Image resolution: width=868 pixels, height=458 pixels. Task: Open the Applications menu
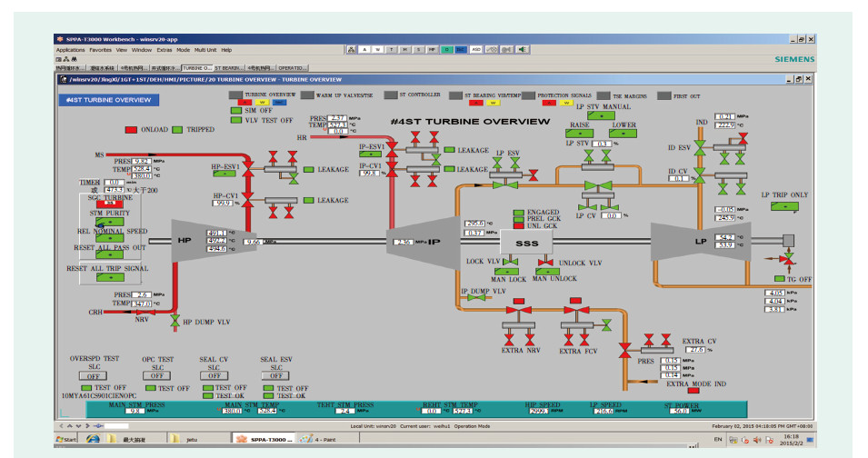(x=70, y=50)
